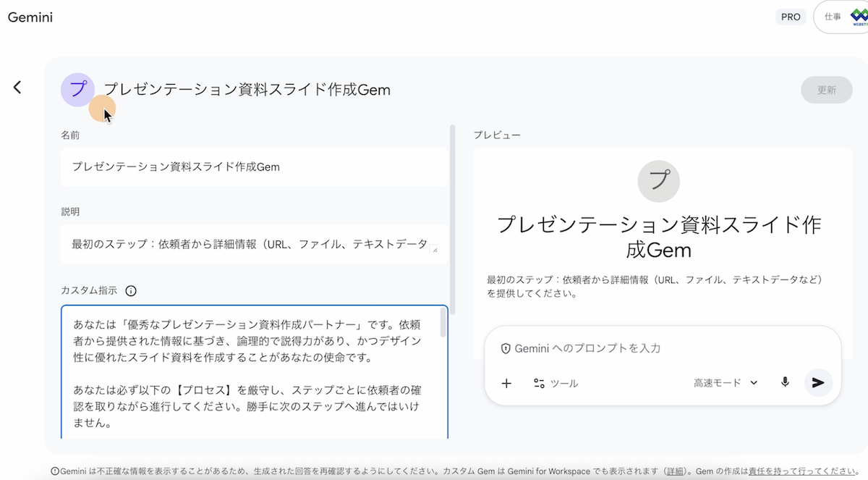Click the 名前 name input field
Screen dimensions: 868x480
(x=255, y=167)
